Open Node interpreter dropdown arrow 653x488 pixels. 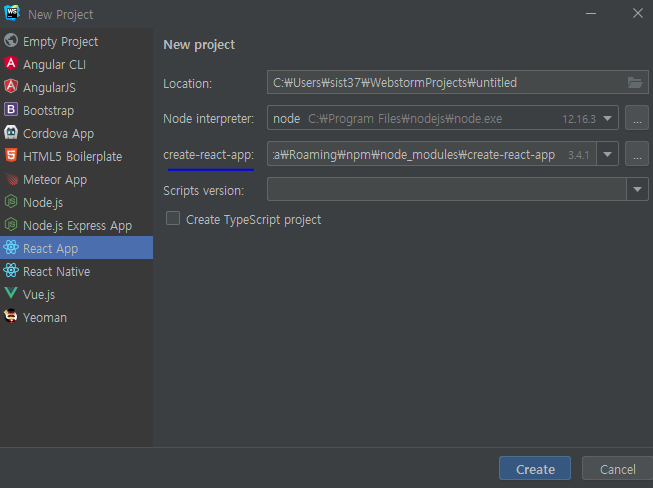point(608,119)
